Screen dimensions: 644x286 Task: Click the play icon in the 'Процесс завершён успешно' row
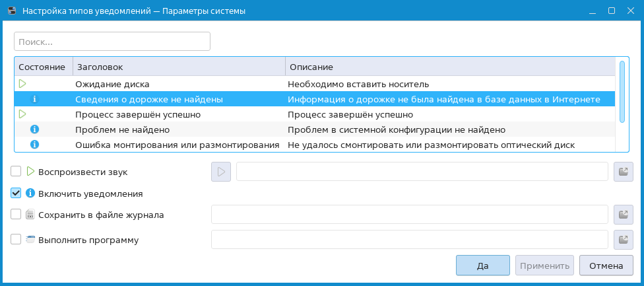[x=22, y=114]
